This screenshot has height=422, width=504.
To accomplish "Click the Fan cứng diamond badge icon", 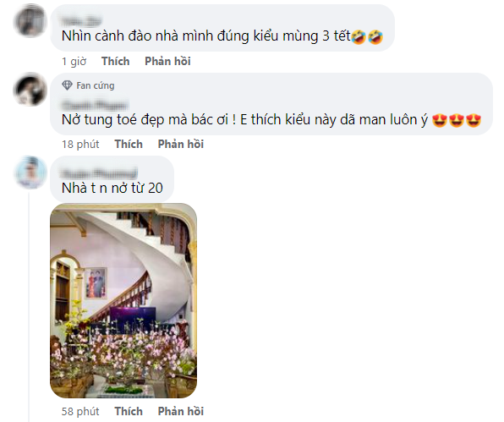I will click(67, 85).
